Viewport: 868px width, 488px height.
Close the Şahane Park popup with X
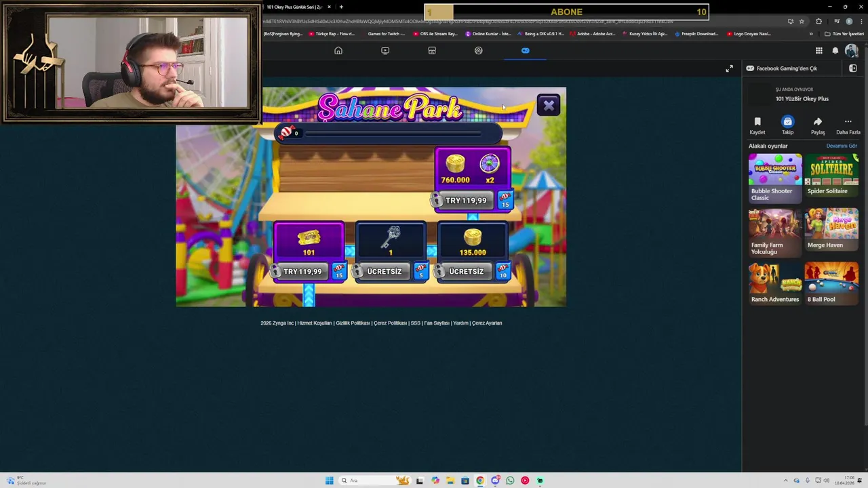click(x=549, y=105)
